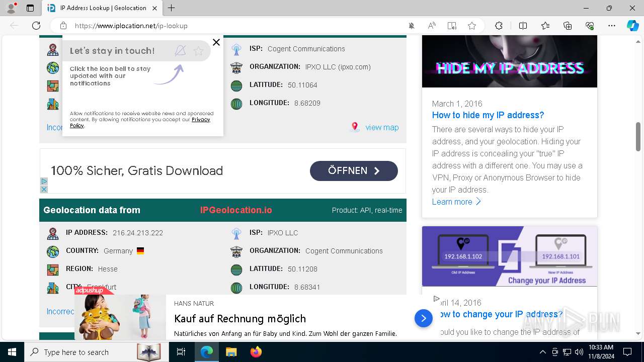Click the Germany country value

118,251
